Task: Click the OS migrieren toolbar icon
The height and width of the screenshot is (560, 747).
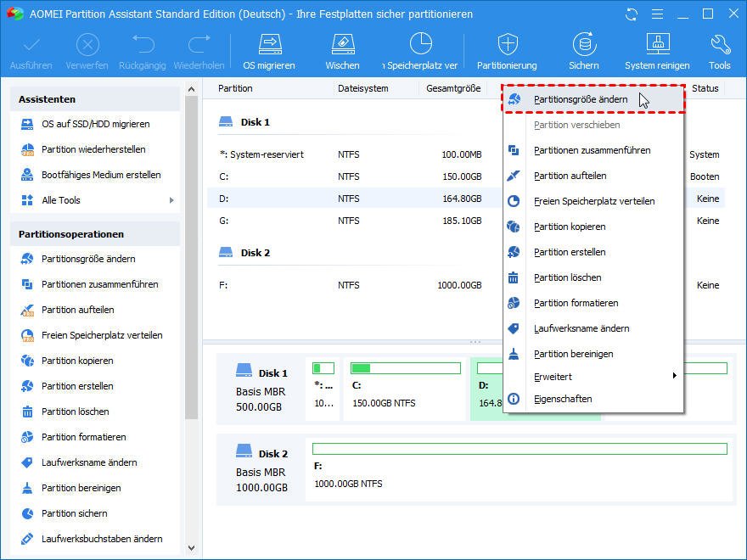Action: click(x=269, y=45)
